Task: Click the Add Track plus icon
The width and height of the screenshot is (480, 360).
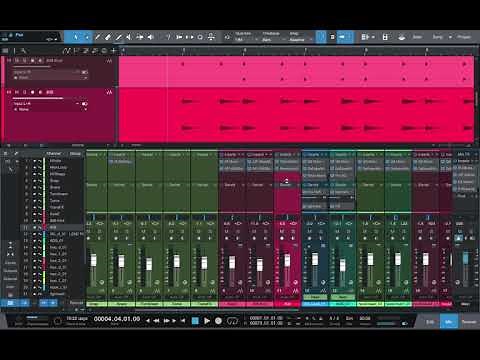Action: (114, 51)
